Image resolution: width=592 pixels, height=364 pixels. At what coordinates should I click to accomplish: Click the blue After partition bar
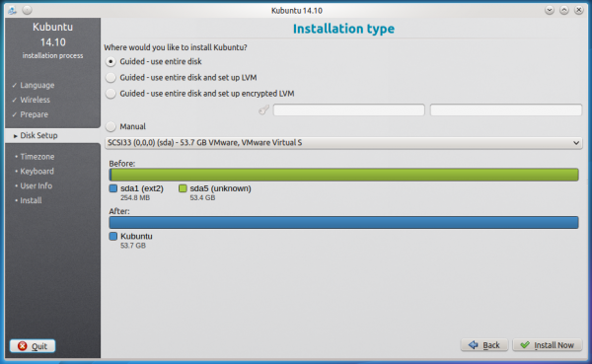(x=343, y=222)
